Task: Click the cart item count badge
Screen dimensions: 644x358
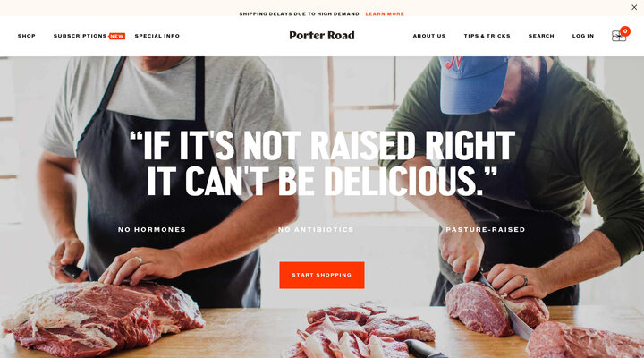Action: coord(625,31)
